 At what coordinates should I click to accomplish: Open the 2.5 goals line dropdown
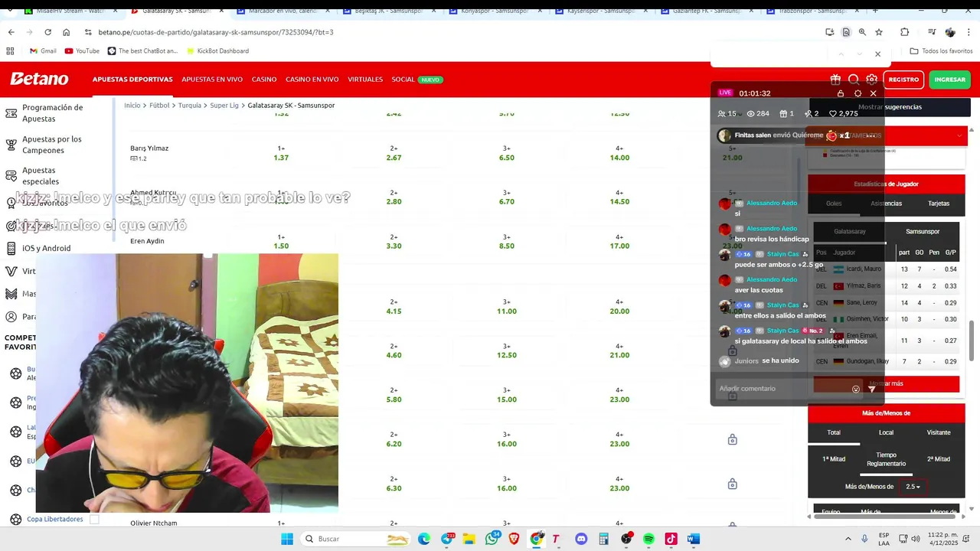tap(913, 487)
